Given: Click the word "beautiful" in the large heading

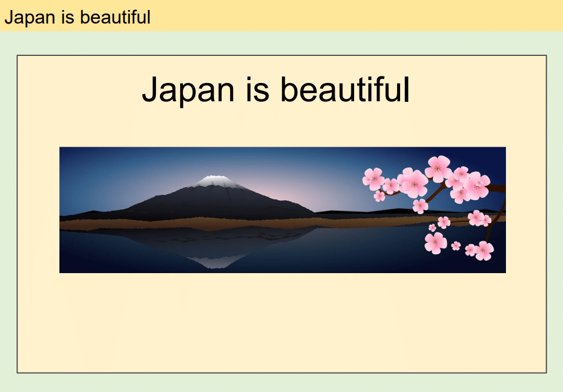Looking at the screenshot, I should click(x=344, y=90).
